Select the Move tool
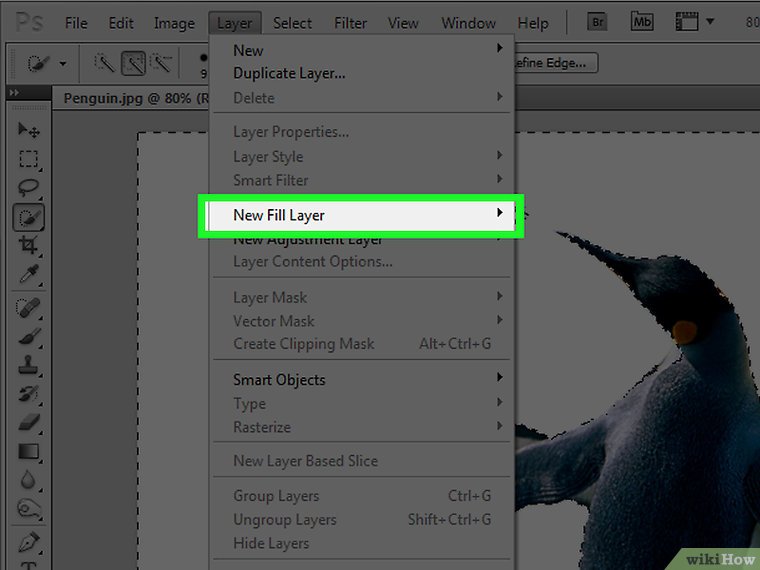Screen dimensions: 760x570 [x=29, y=130]
